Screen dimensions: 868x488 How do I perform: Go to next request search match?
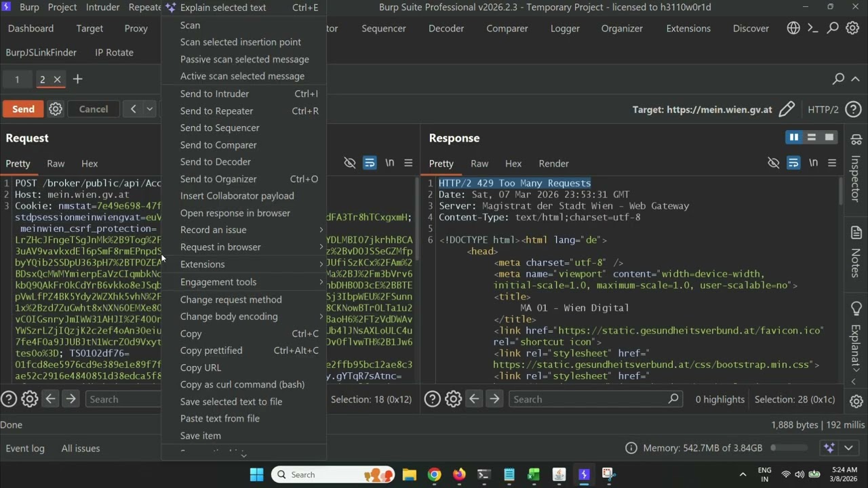pos(71,399)
